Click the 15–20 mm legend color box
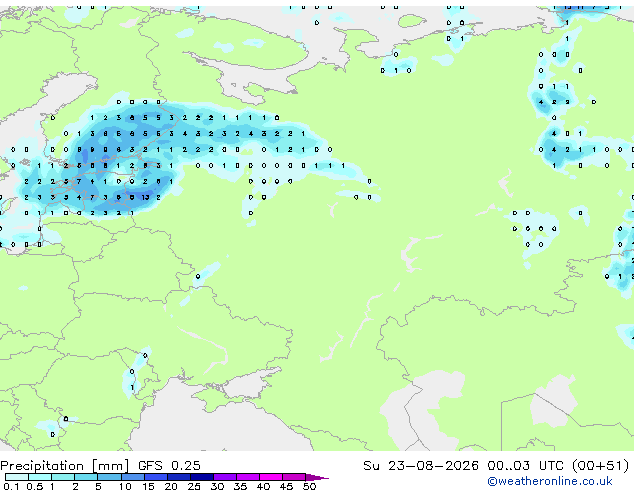The height and width of the screenshot is (490, 634). [156, 477]
